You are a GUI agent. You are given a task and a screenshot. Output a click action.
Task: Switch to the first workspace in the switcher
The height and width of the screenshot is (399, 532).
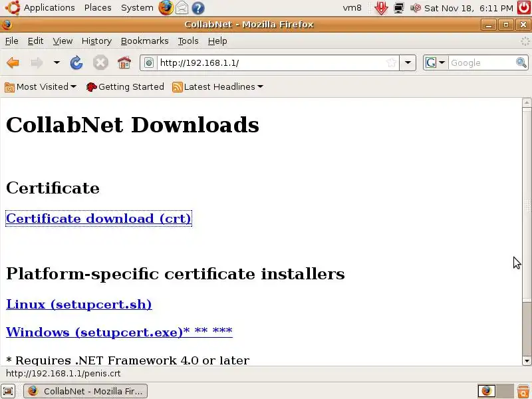point(487,391)
